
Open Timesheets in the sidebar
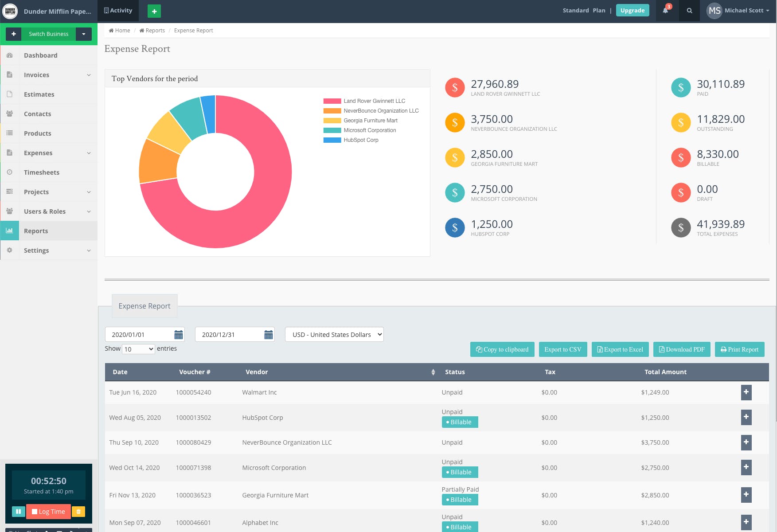[49, 172]
